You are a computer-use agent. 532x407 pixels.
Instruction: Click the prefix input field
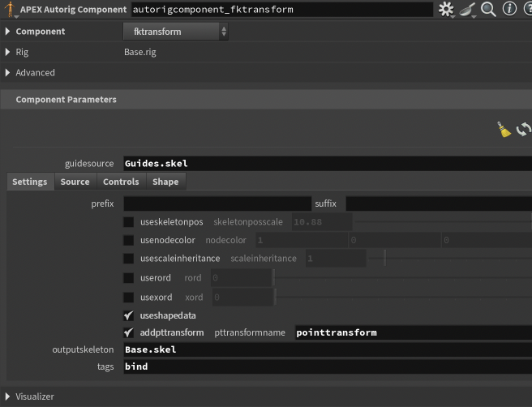tap(217, 203)
